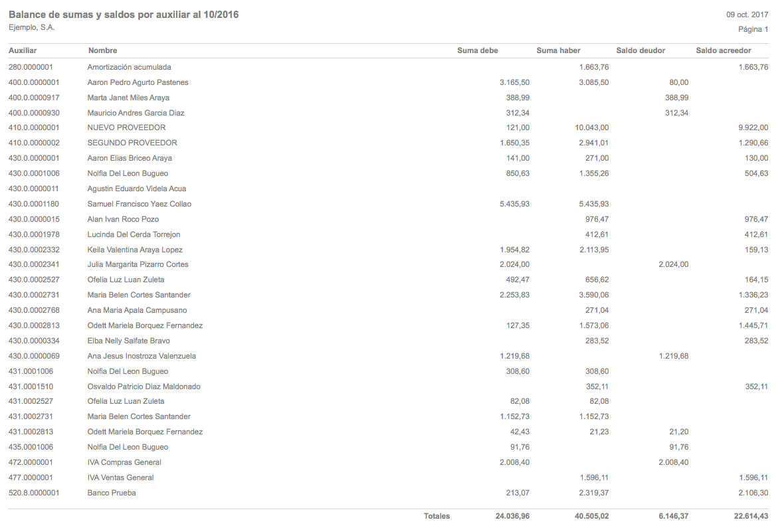Image resolution: width=780 pixels, height=532 pixels.
Task: Select 'Samuel Francisco Yaez Collao' row name
Action: [139, 204]
